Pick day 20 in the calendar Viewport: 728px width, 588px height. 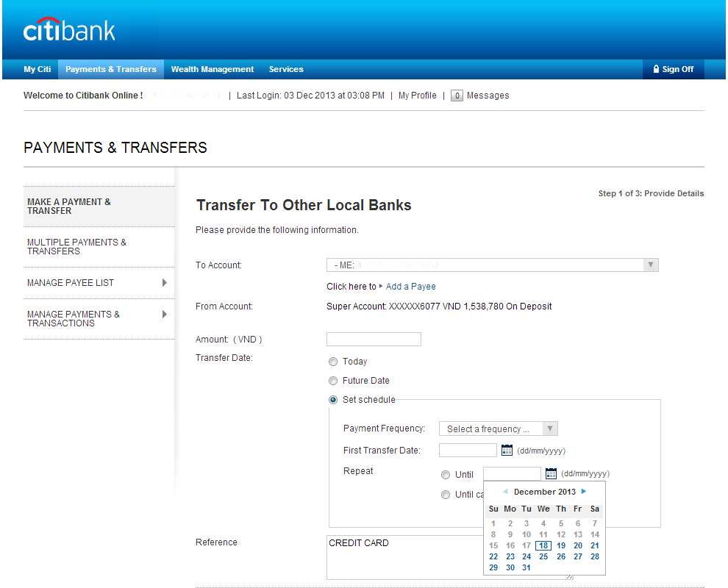[x=577, y=546]
